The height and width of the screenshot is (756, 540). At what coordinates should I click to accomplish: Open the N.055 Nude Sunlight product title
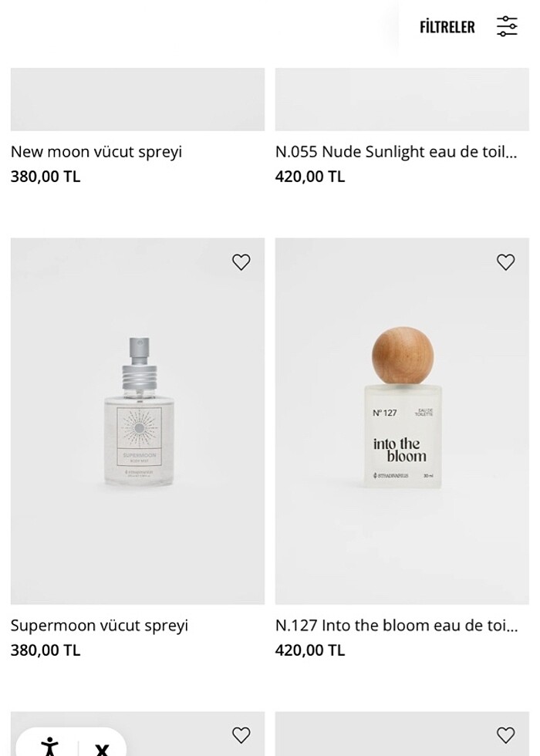tap(396, 152)
